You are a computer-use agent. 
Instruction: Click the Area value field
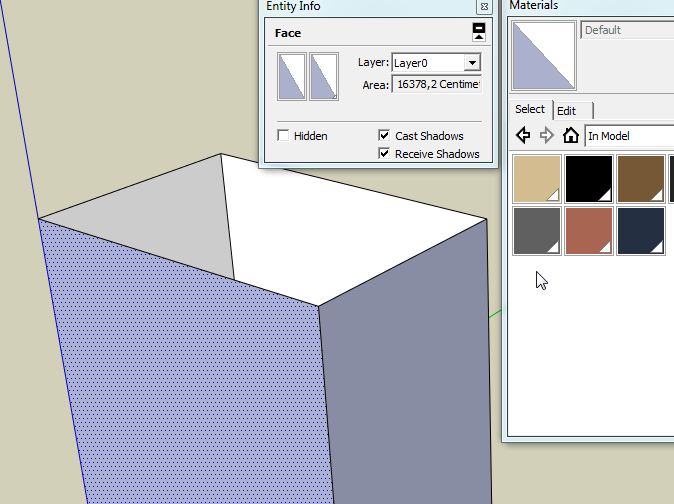coord(437,85)
